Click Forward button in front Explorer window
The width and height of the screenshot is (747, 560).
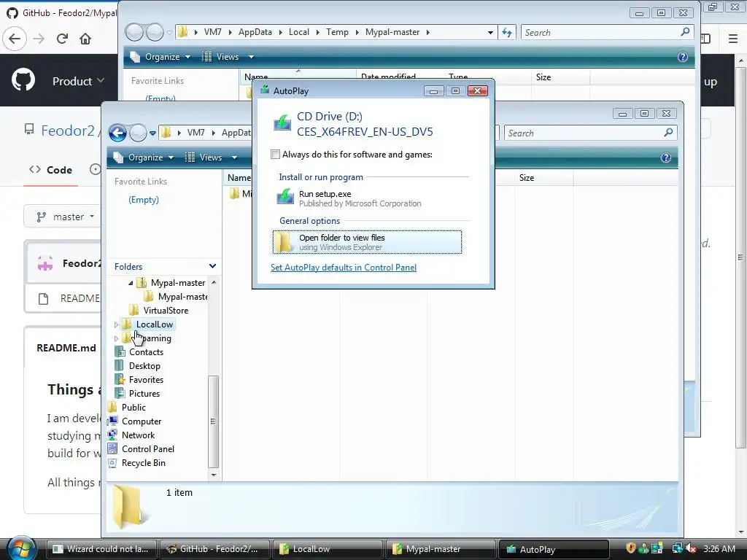138,133
